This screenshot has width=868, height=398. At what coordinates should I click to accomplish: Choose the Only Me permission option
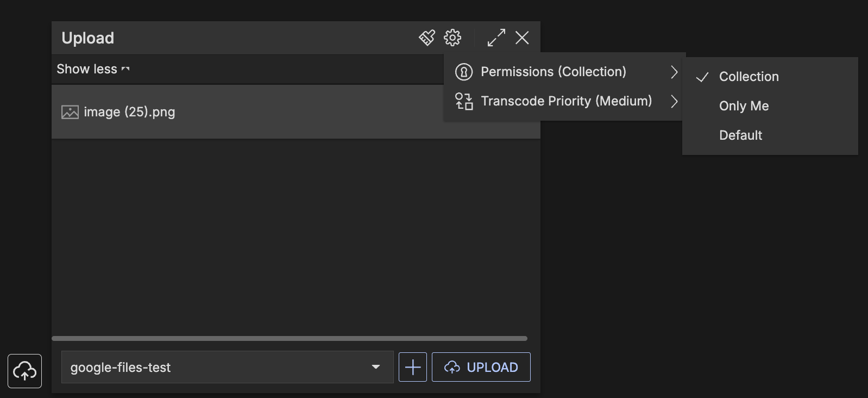point(744,106)
